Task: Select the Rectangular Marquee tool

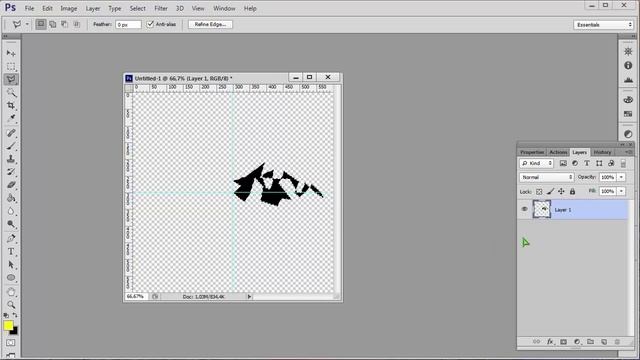Action: (x=11, y=66)
